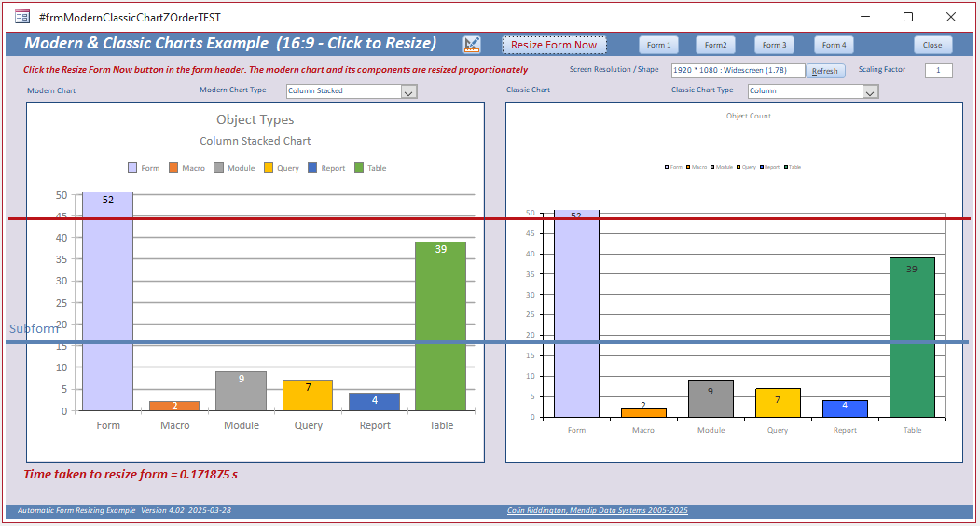Click the Modern Chart label
This screenshot has height=526, width=980.
(51, 90)
